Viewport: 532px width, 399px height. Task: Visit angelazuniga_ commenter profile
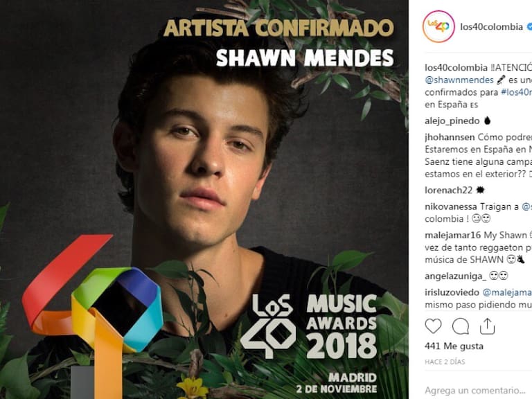[x=455, y=276]
